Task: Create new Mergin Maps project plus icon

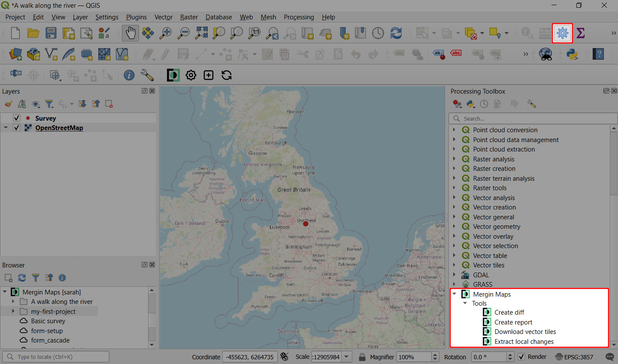Action: coord(209,75)
